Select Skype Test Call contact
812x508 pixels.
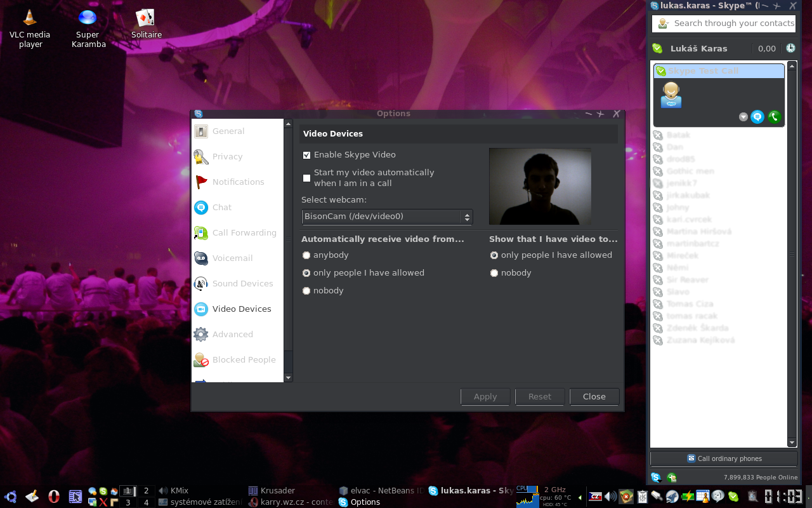point(719,71)
